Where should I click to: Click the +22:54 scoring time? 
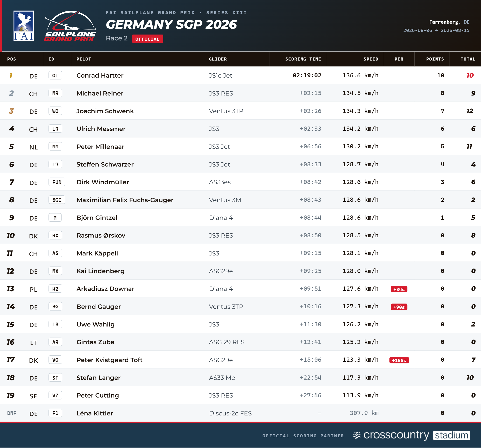point(311,378)
